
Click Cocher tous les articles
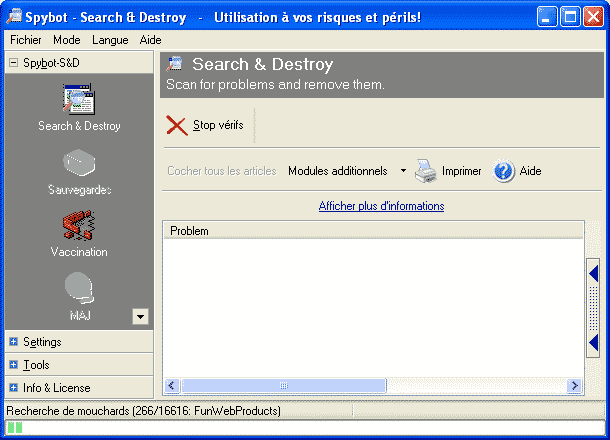coord(222,171)
